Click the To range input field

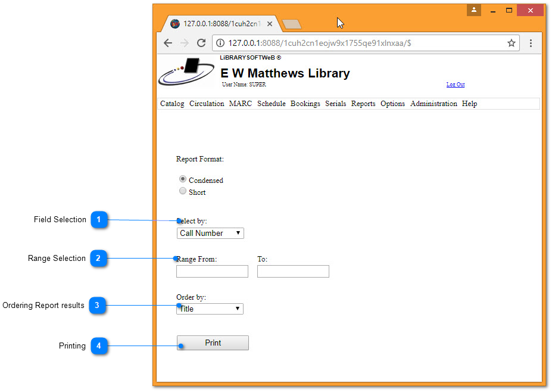tap(293, 272)
